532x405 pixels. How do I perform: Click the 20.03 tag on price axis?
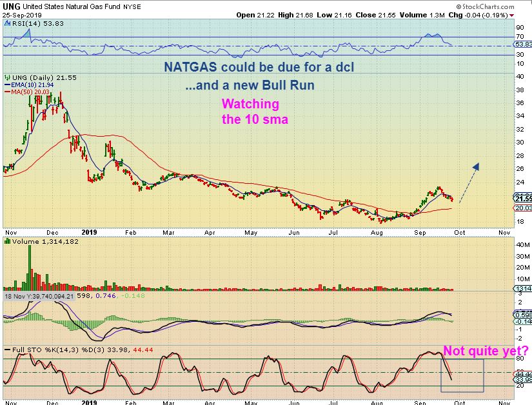coord(524,208)
